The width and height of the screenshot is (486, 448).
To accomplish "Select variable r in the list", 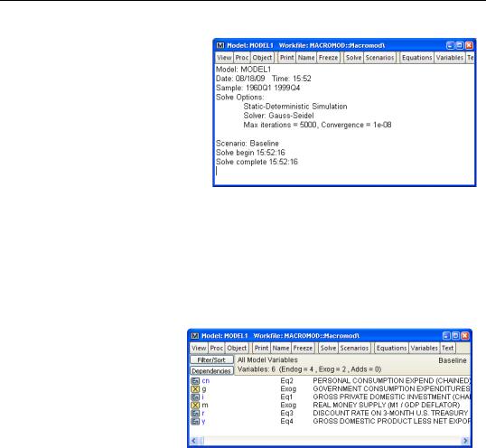I will coord(203,414).
